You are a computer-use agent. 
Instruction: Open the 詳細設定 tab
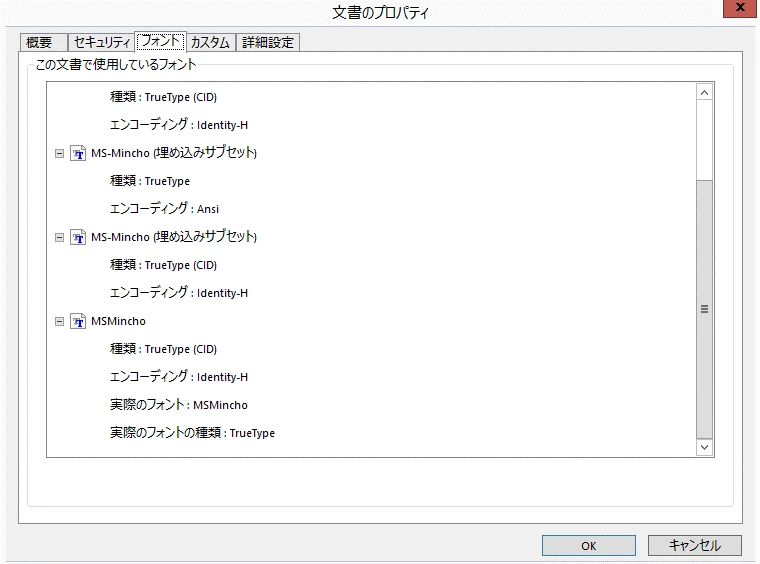268,43
